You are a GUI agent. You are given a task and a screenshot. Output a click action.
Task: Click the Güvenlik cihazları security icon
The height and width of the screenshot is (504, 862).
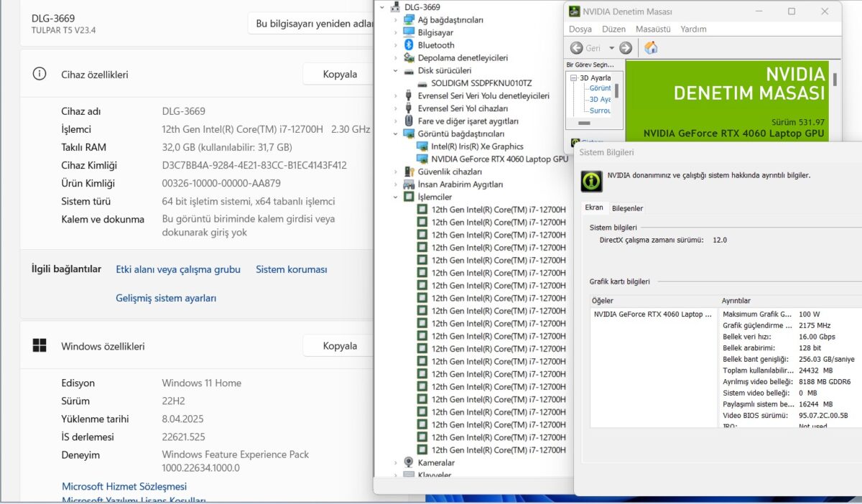click(x=409, y=172)
